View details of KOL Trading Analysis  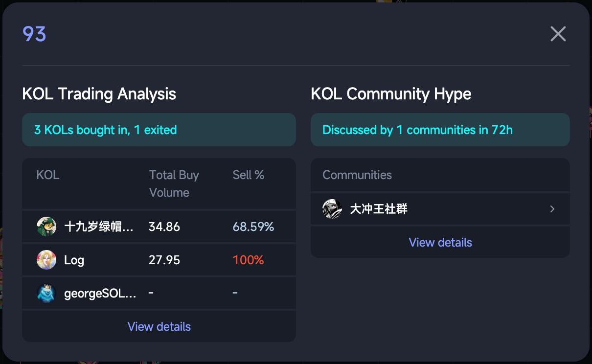tap(159, 326)
